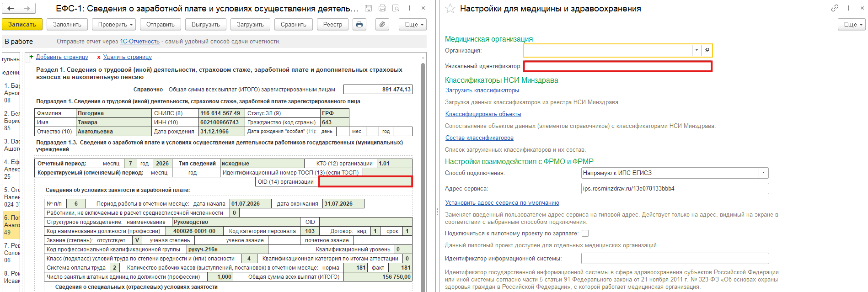Click the Удалить страницу link
The width and height of the screenshot is (868, 292).
128,57
